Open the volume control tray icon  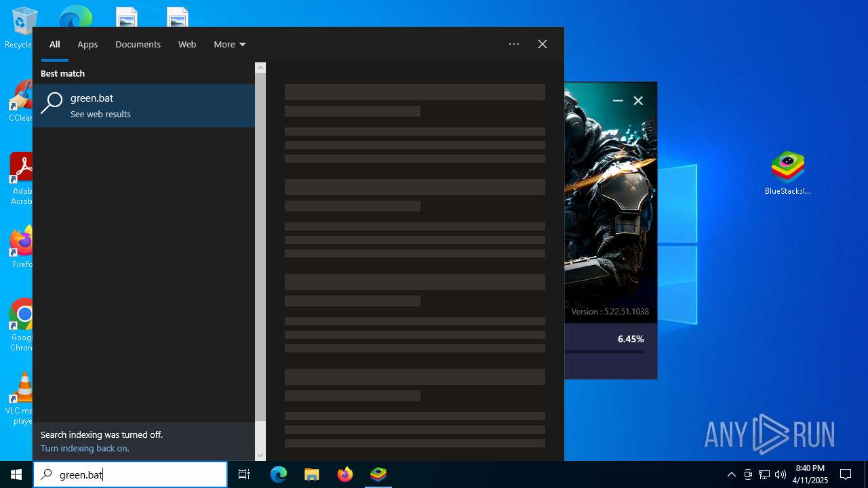(x=781, y=474)
